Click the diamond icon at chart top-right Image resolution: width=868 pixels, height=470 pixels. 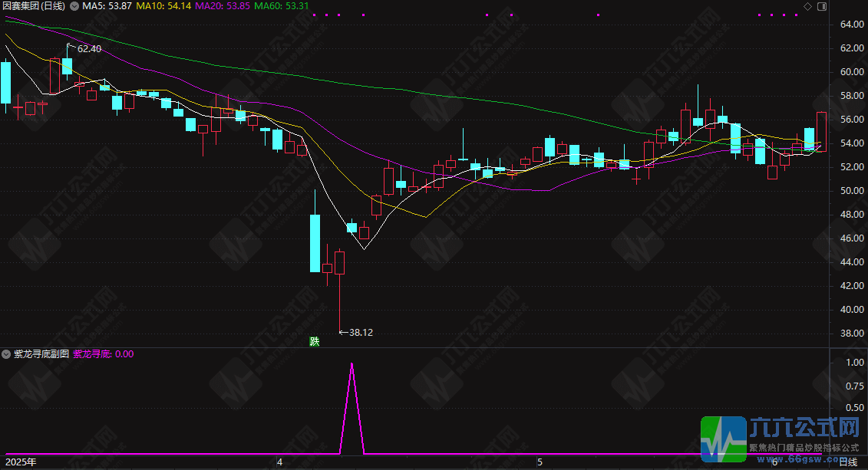point(807,6)
